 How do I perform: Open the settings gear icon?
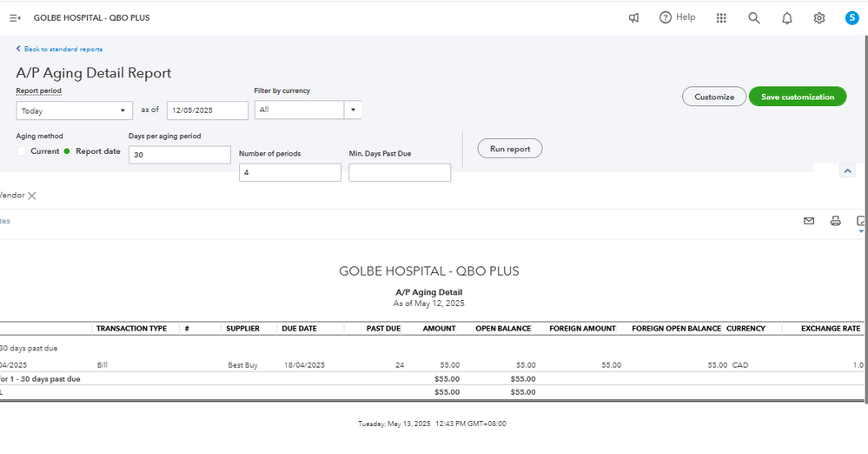(x=819, y=17)
